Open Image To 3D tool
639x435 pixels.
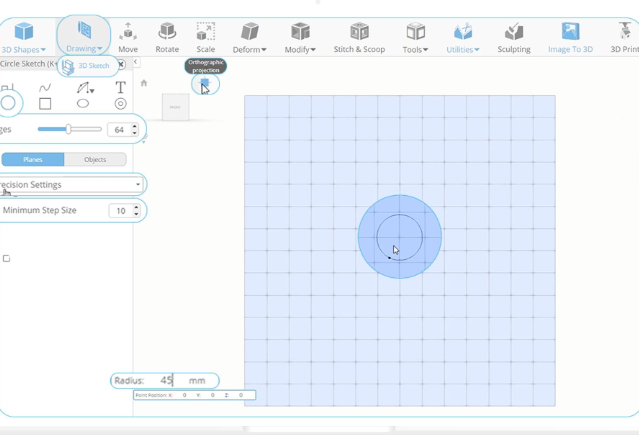(570, 38)
